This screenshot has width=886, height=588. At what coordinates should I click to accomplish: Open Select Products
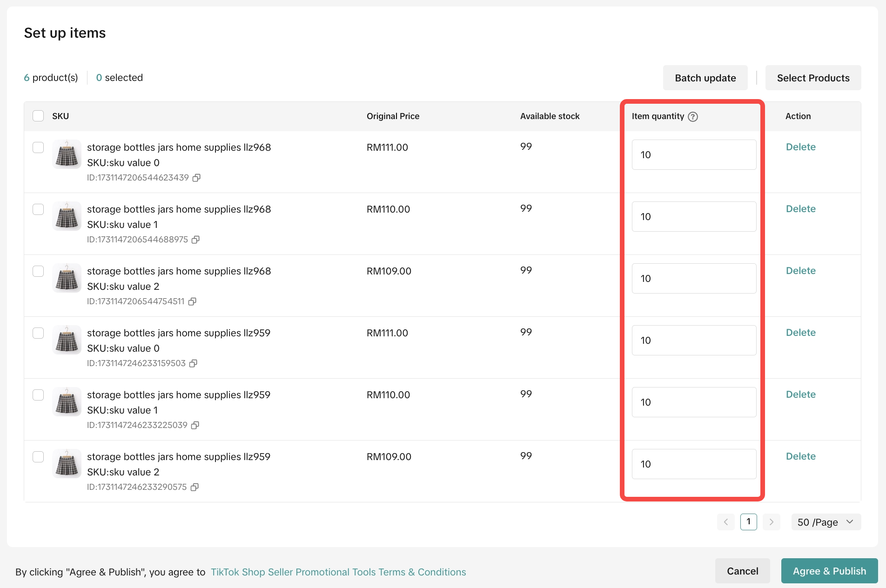click(x=813, y=78)
